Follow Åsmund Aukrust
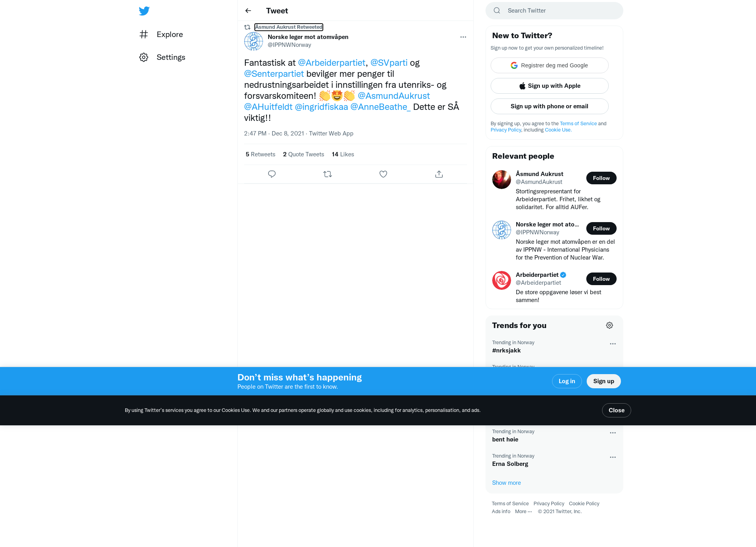The width and height of the screenshot is (756, 547). click(601, 178)
